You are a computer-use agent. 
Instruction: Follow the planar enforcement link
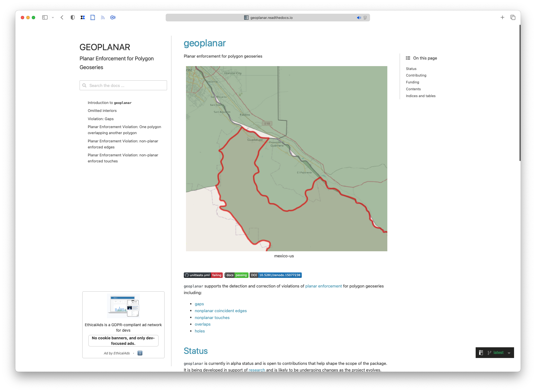(x=323, y=286)
